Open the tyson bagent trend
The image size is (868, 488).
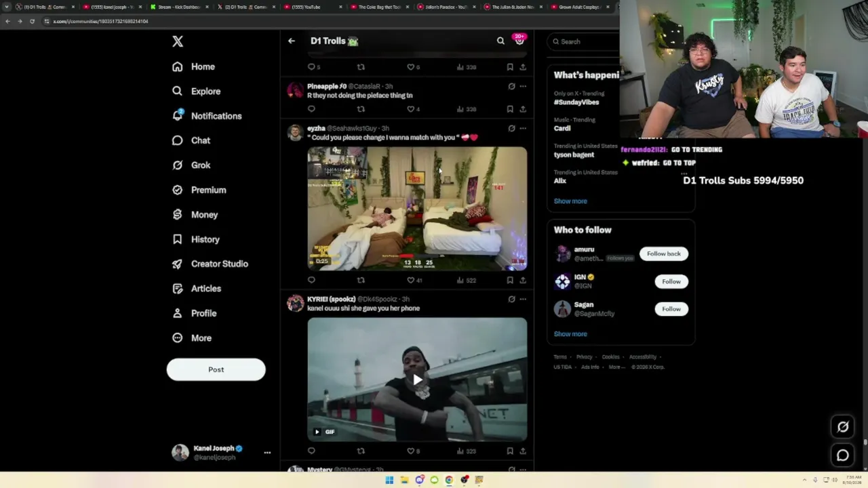tap(574, 155)
